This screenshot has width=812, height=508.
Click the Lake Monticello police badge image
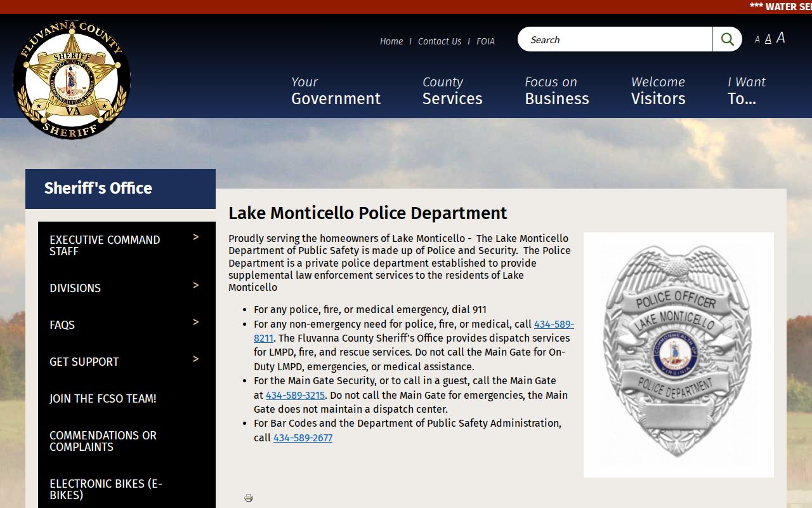pos(678,355)
